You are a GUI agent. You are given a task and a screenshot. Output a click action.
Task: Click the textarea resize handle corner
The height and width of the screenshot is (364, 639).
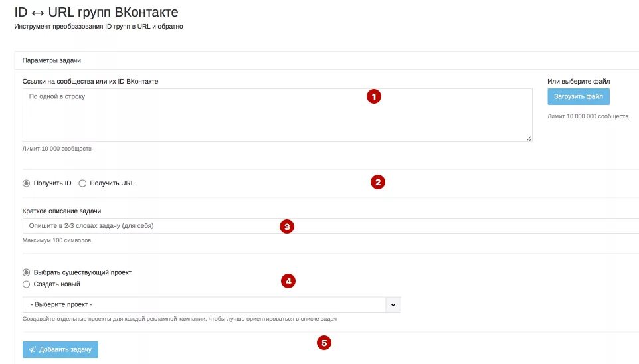tap(529, 139)
